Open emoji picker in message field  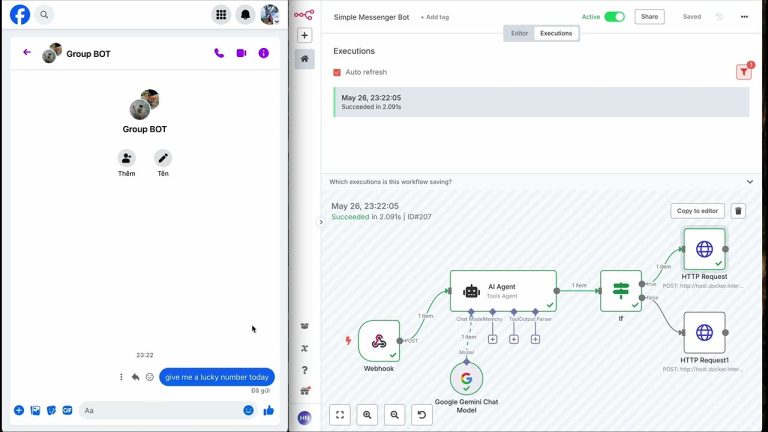pos(248,410)
